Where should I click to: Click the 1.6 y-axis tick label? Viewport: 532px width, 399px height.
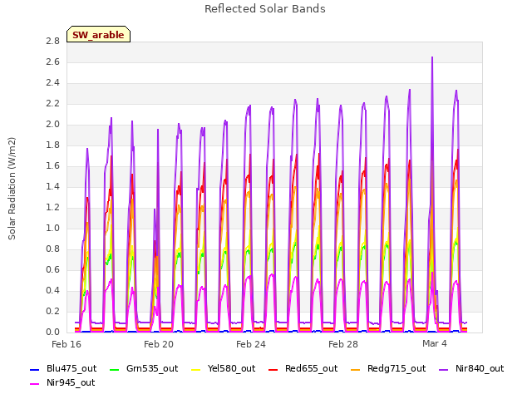coord(52,165)
